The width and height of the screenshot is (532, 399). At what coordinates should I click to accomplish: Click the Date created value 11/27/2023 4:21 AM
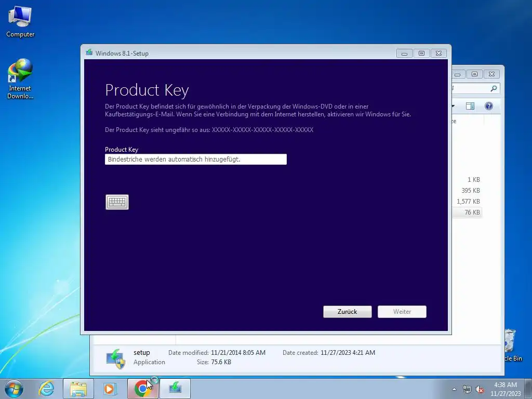pos(348,353)
